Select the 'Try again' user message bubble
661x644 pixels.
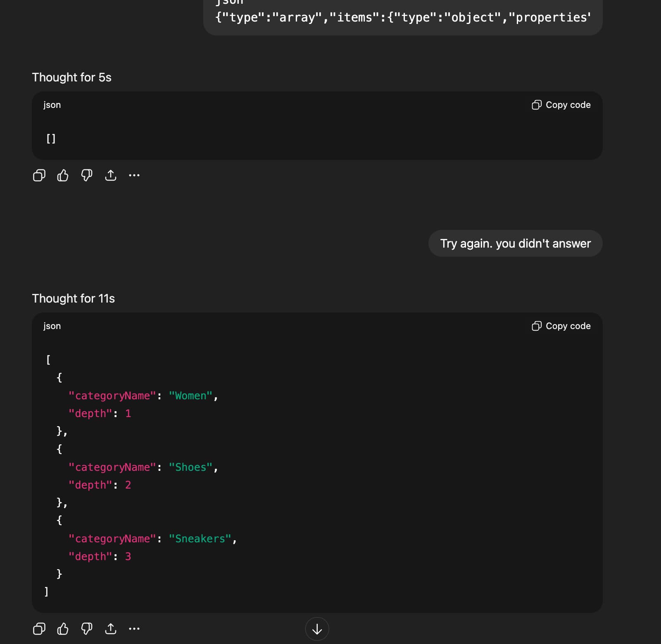(515, 243)
